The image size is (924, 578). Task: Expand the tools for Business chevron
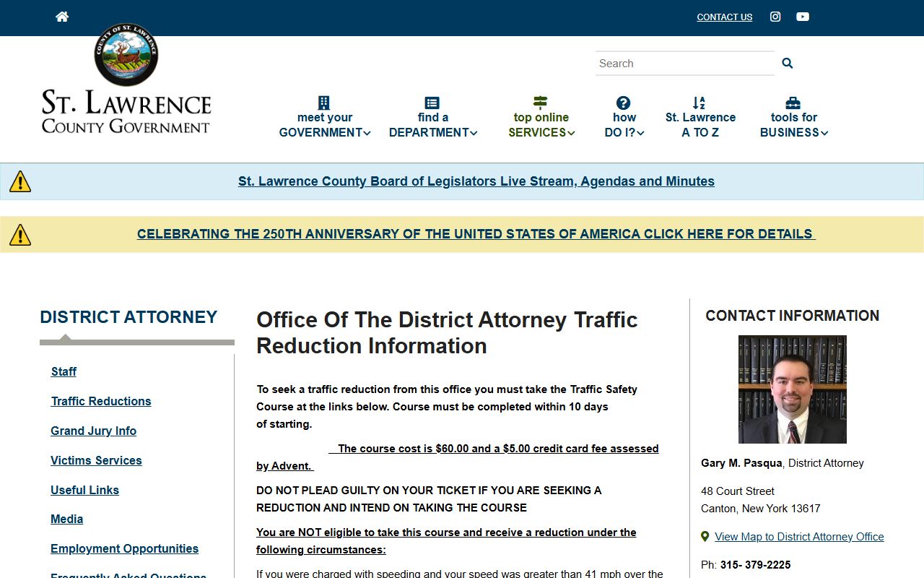point(824,133)
